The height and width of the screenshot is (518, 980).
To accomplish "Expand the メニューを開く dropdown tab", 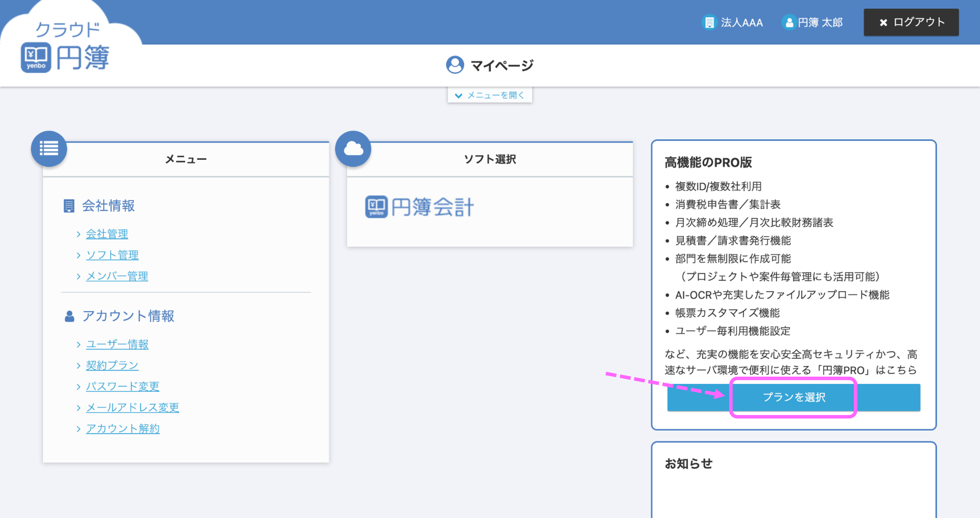I will pos(489,95).
